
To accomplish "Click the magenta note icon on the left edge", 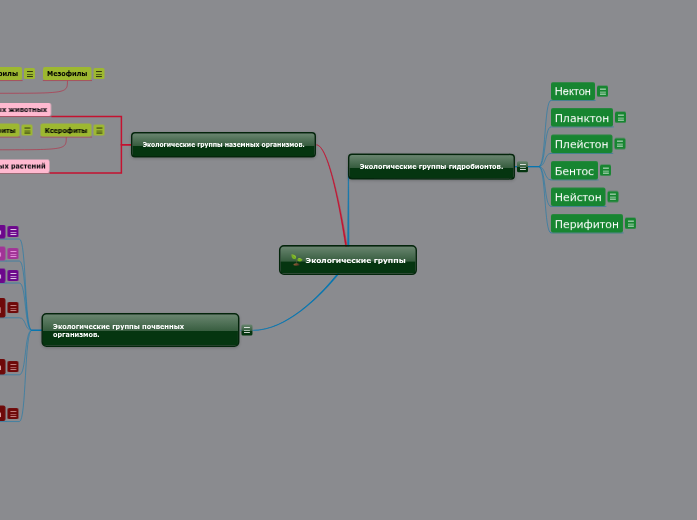I will (13, 254).
